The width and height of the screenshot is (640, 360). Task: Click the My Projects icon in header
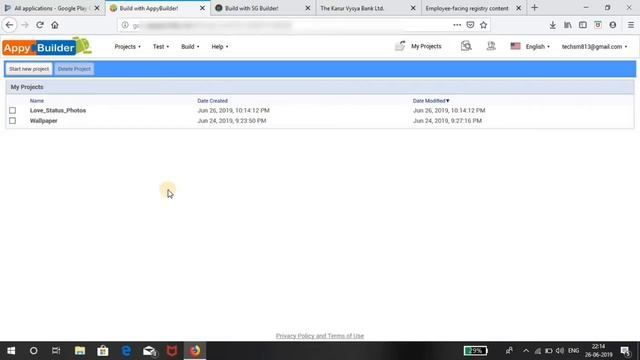coord(400,46)
